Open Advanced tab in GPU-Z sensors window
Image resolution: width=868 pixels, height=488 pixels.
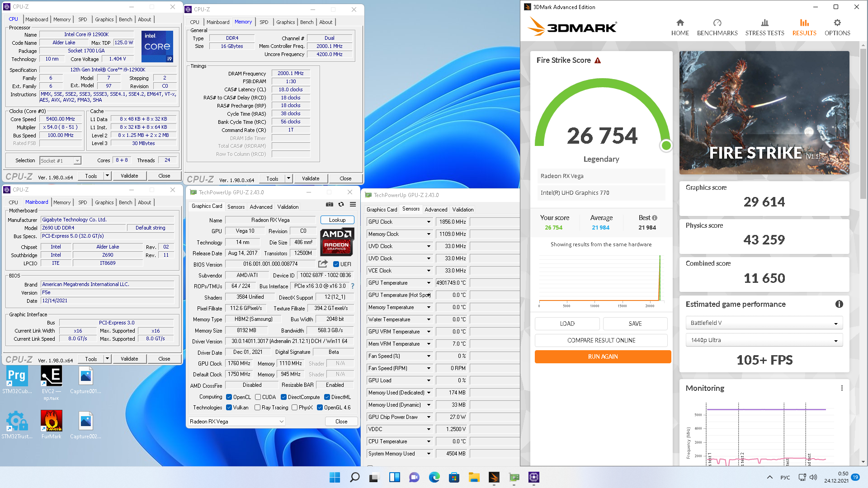436,210
